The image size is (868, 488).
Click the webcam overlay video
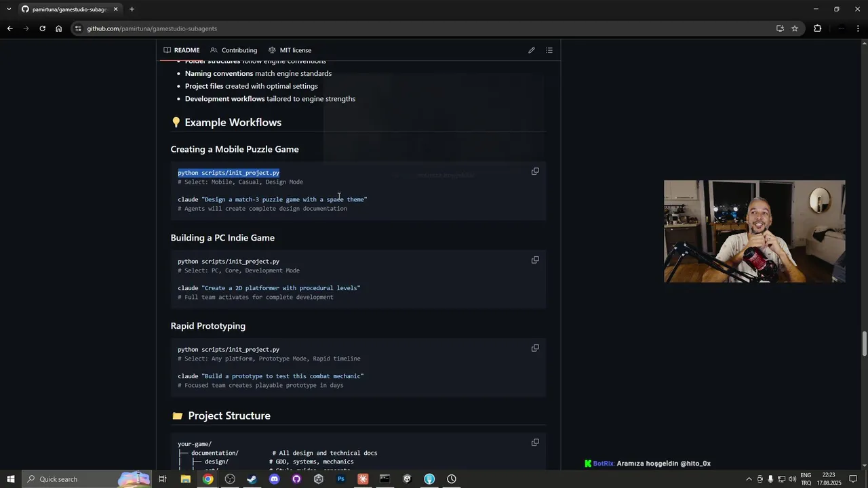[755, 231]
